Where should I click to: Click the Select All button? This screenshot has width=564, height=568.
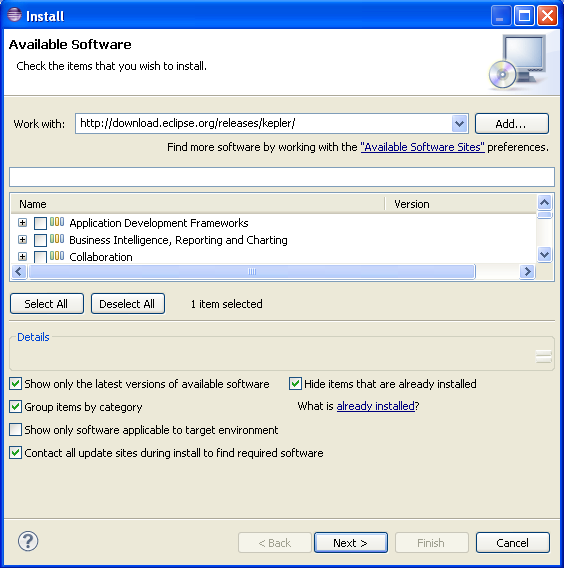[x=47, y=304]
